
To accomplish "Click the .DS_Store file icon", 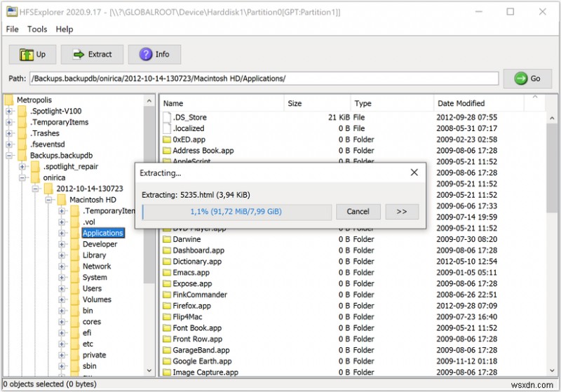I will (x=167, y=117).
